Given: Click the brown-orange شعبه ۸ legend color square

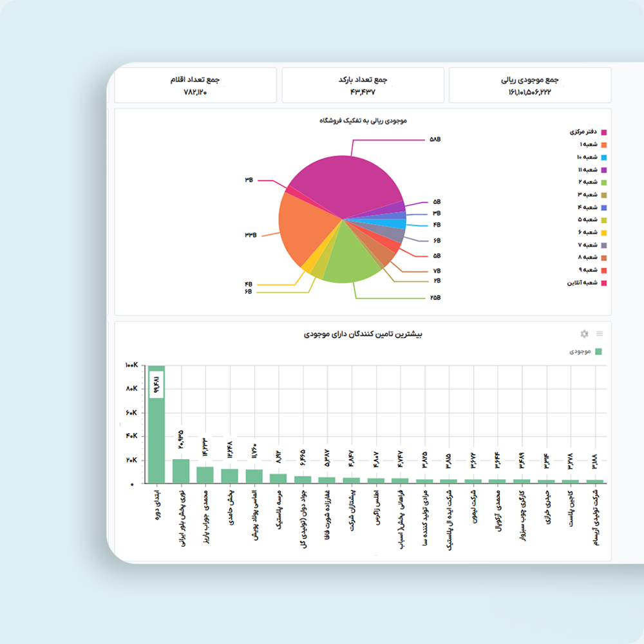Looking at the screenshot, I should pos(604,258).
